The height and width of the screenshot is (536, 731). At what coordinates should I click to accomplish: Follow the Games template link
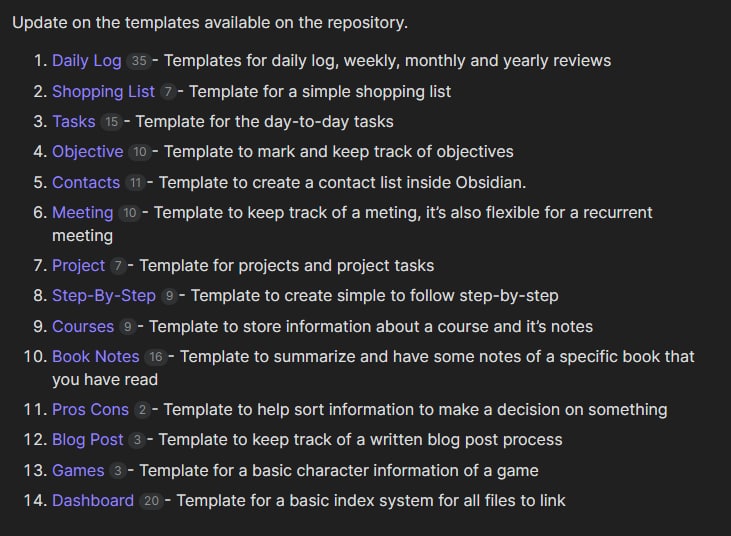click(x=78, y=471)
